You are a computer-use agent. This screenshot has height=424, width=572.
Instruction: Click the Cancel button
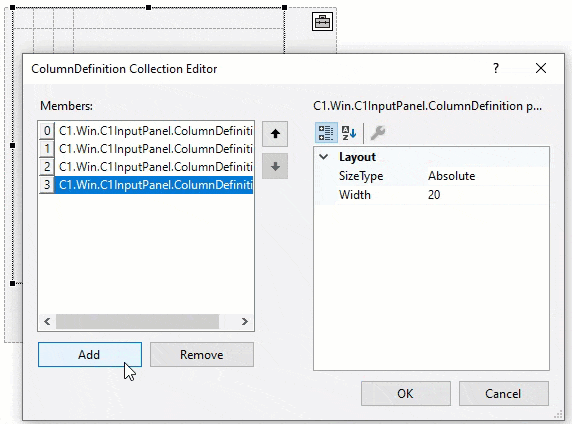tap(503, 393)
